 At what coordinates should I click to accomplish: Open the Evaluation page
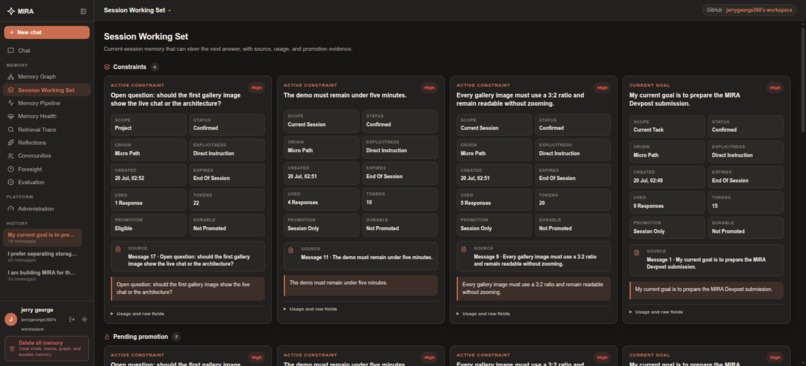pyautogui.click(x=47, y=182)
